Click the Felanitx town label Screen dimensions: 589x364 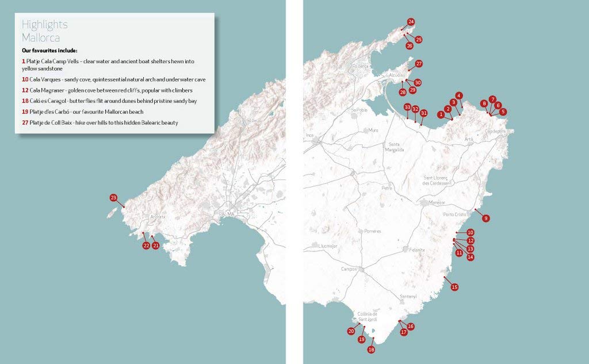[x=417, y=250]
